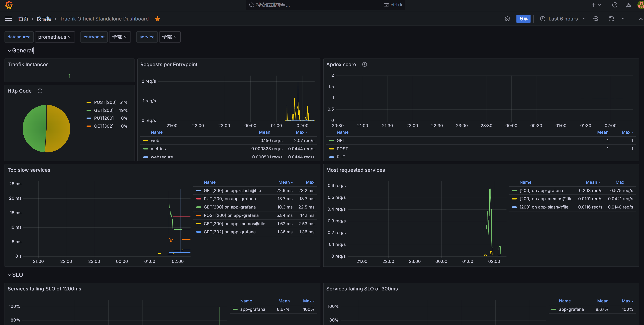Unstar the dashboard favorite star
The height and width of the screenshot is (325, 644).
pos(157,19)
